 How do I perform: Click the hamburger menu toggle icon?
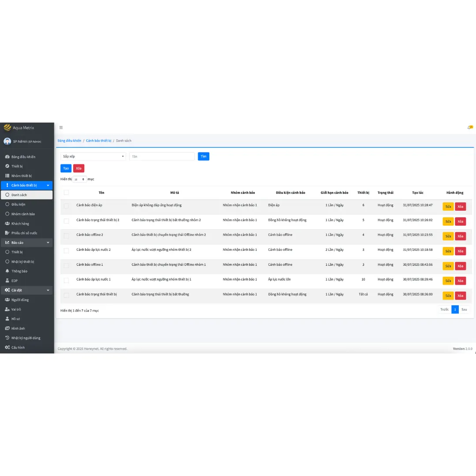point(61,128)
